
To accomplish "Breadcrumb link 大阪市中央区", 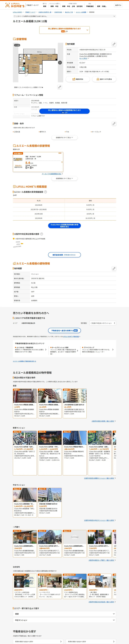I will [x=58, y=12].
